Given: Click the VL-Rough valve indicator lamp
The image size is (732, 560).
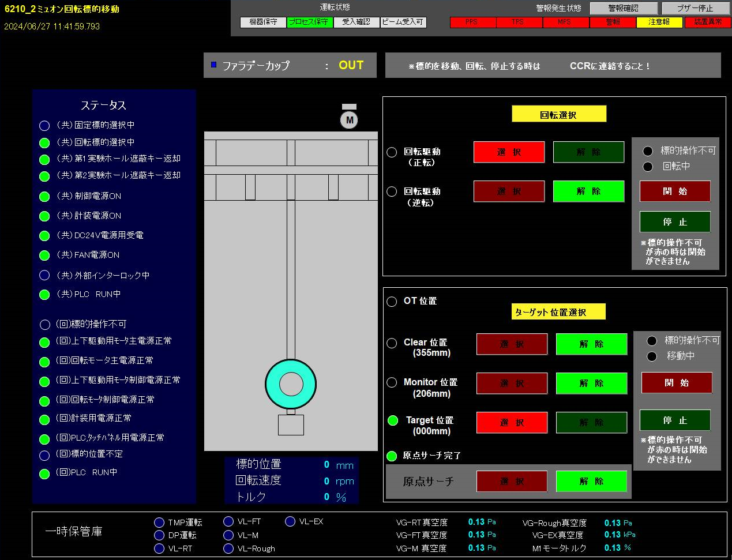Looking at the screenshot, I should click(x=228, y=548).
